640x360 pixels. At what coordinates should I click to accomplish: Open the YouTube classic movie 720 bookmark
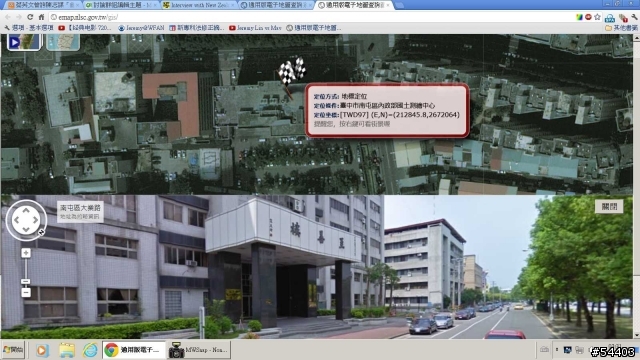(84, 28)
